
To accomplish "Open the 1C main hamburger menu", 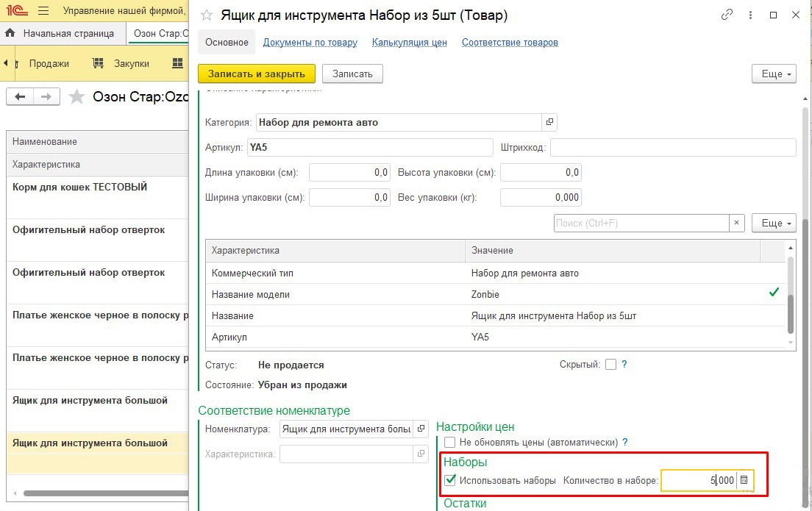I will (43, 10).
